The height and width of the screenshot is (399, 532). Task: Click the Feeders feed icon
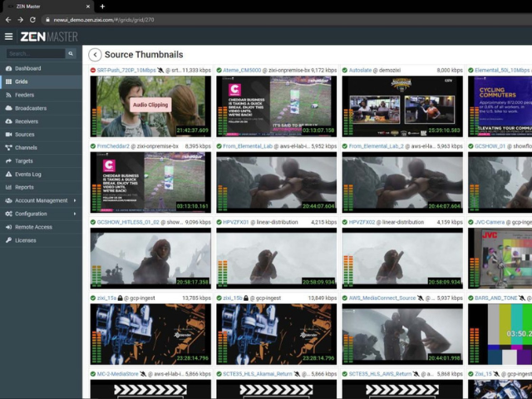[x=9, y=95]
